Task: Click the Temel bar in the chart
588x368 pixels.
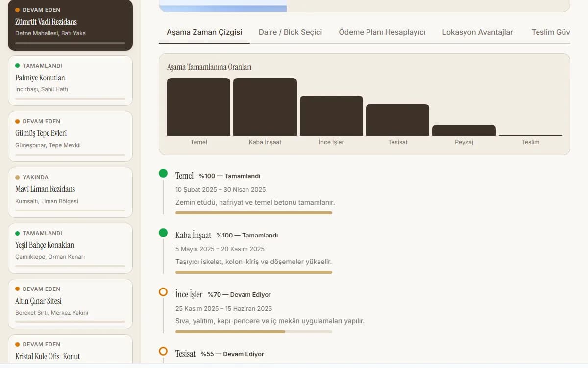Action: (198, 107)
